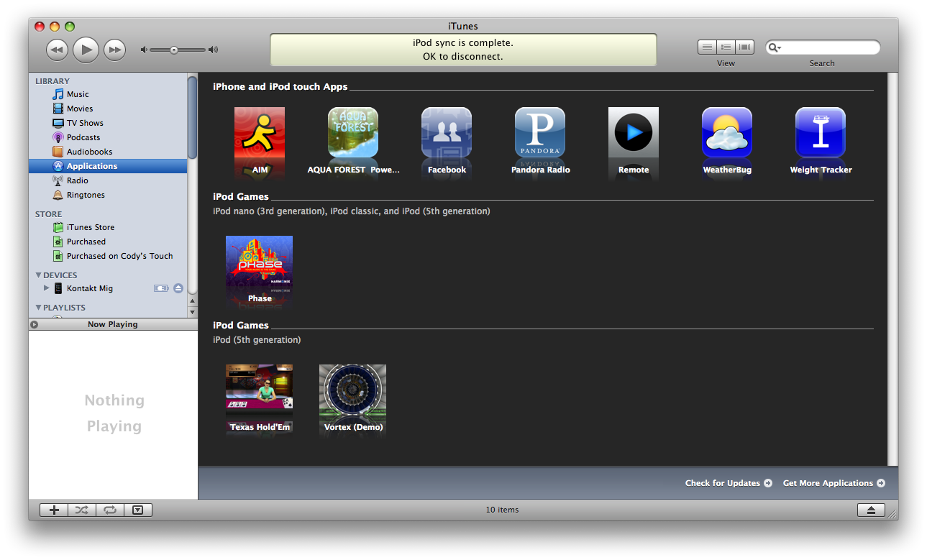Click the "iPhone and iPod touch Apps" heading

[280, 86]
